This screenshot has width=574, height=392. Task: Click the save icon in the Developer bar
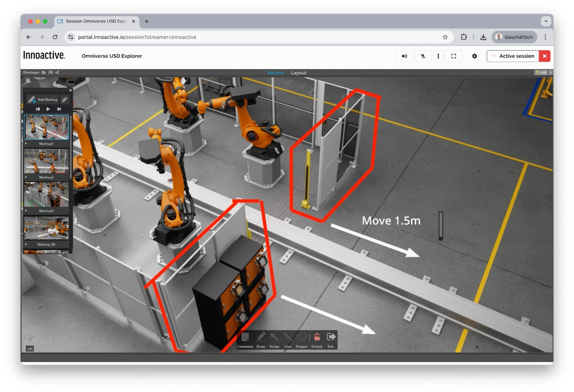(x=51, y=72)
